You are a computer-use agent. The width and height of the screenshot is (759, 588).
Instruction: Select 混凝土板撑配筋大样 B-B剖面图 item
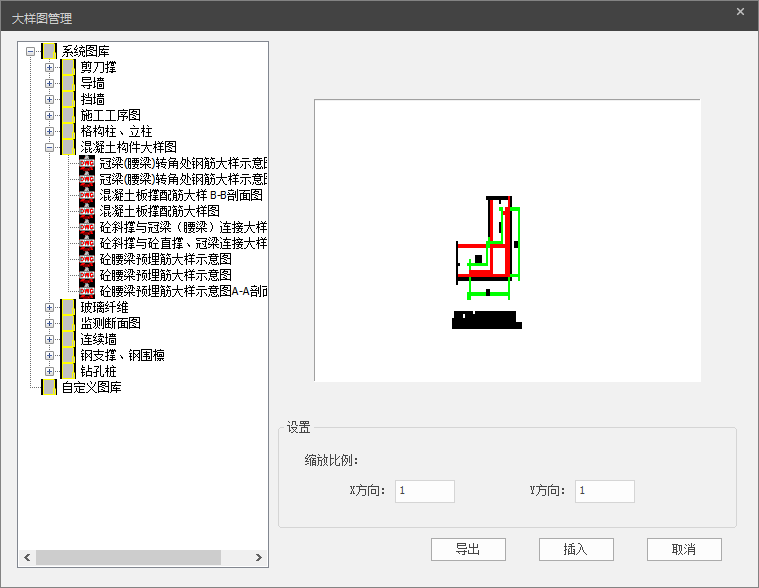pos(181,195)
